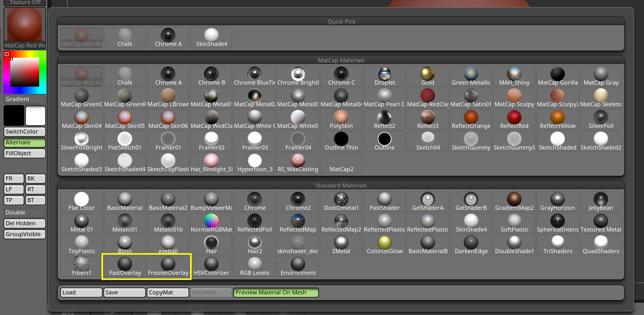Pick the BasicMaterial standard material
The image size is (644, 315).
125,202
